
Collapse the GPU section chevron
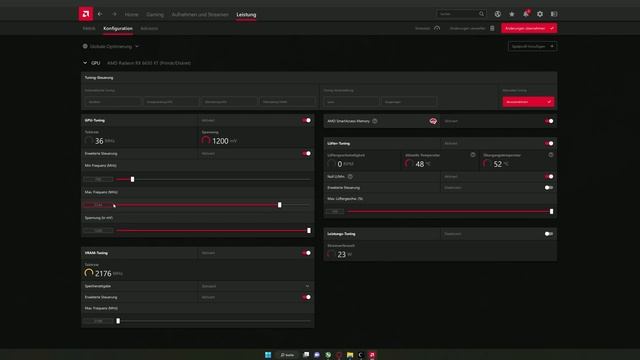click(x=85, y=63)
